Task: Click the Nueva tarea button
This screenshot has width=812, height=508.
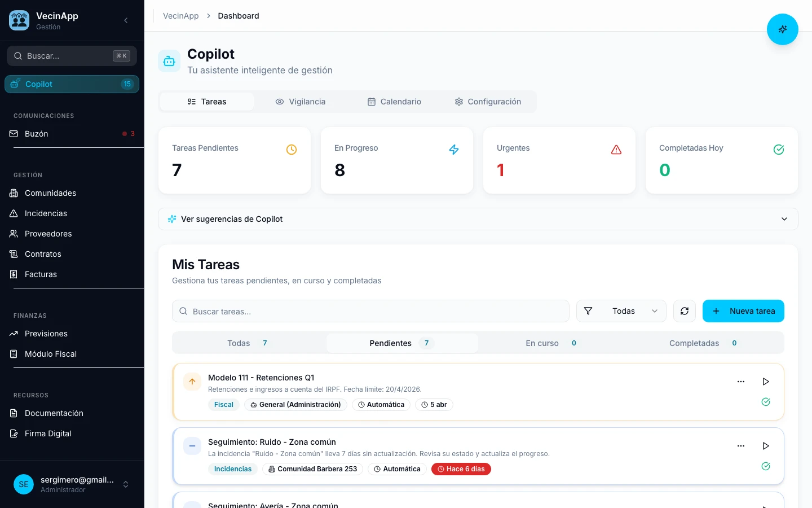Action: coord(743,311)
